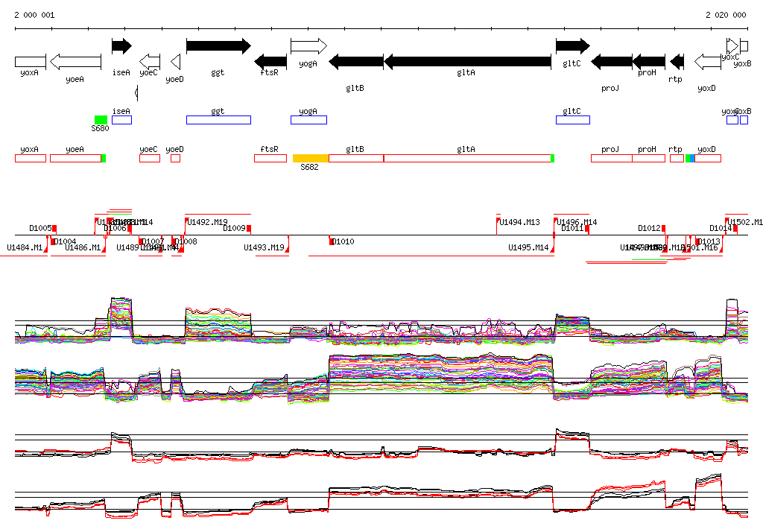763x532 pixels.
Task: Click the red yoxA annotation box
Action: click(x=31, y=158)
